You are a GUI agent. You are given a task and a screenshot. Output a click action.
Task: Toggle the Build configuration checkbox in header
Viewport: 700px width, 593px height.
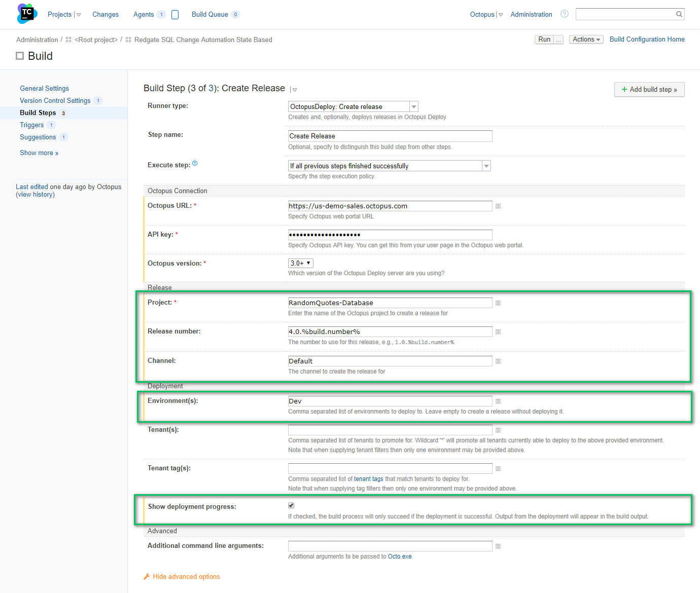(20, 56)
